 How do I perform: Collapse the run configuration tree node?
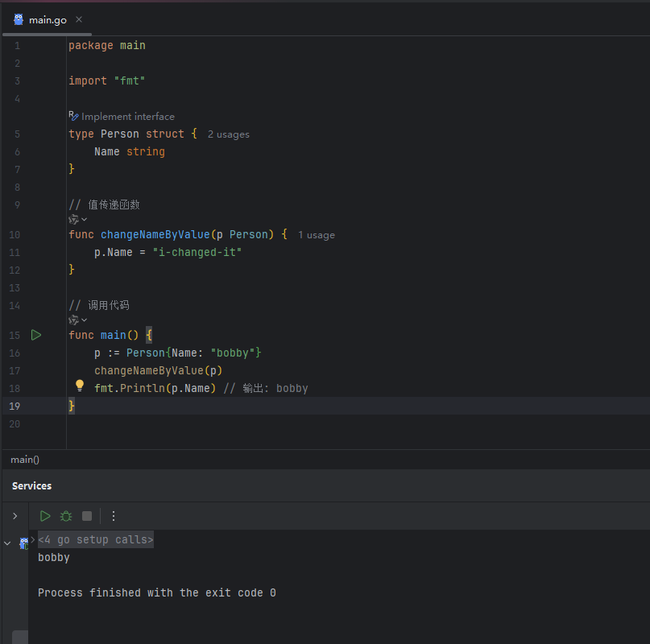pyautogui.click(x=7, y=543)
